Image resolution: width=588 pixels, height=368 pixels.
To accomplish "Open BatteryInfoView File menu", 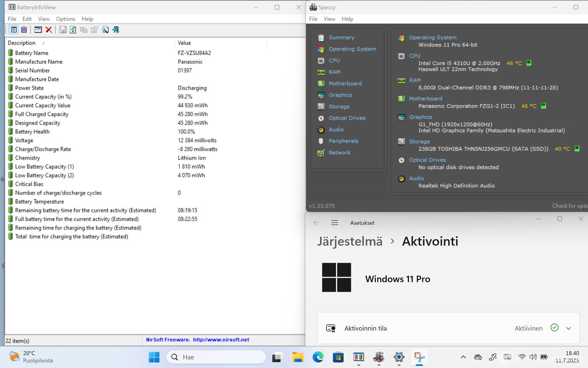I will [x=12, y=19].
